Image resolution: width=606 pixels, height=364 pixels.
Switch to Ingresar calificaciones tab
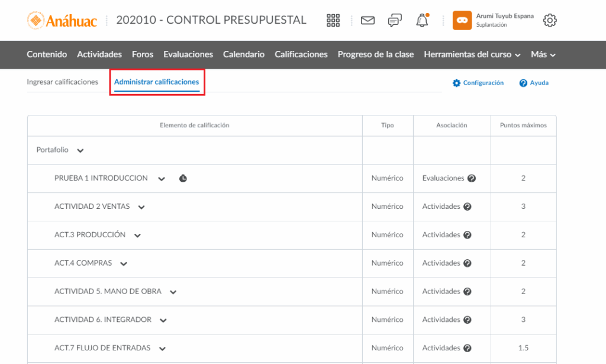click(62, 82)
